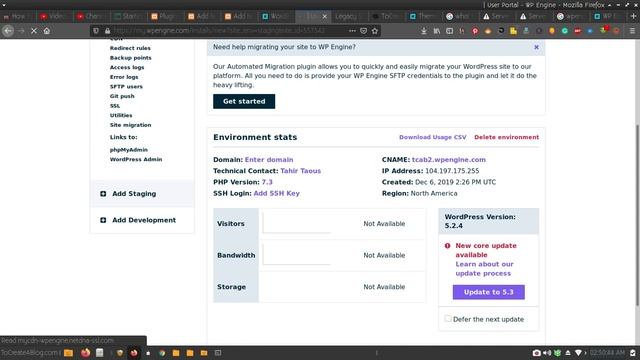Image resolution: width=640 pixels, height=360 pixels.
Task: Click the Enter domain link
Action: (x=269, y=160)
